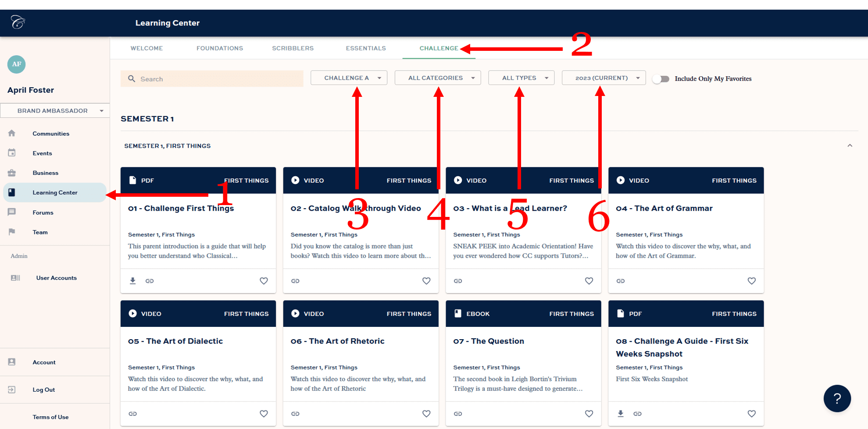
Task: Favorite The Art of Dialectic video
Action: [x=264, y=413]
